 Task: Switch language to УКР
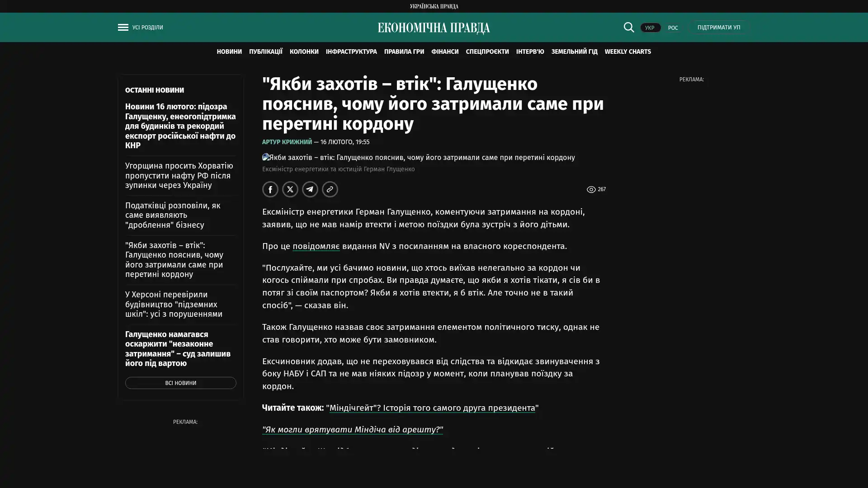pos(650,28)
